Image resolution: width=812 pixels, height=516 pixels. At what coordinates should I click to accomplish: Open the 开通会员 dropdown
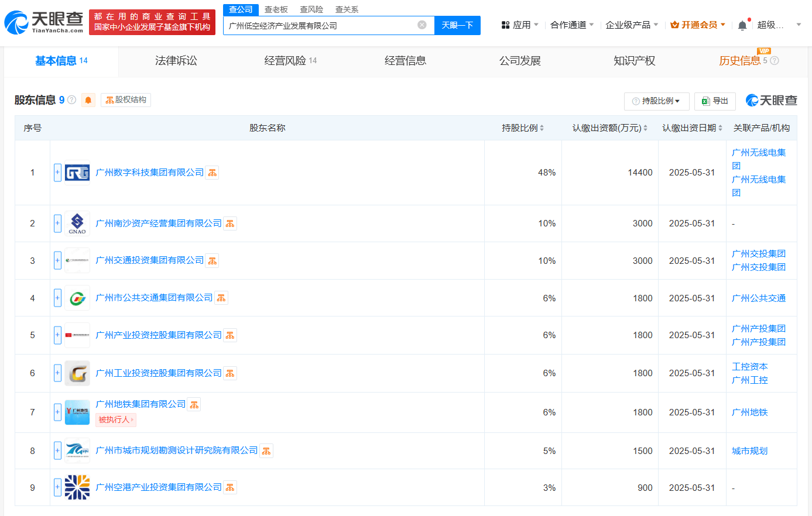click(x=698, y=25)
